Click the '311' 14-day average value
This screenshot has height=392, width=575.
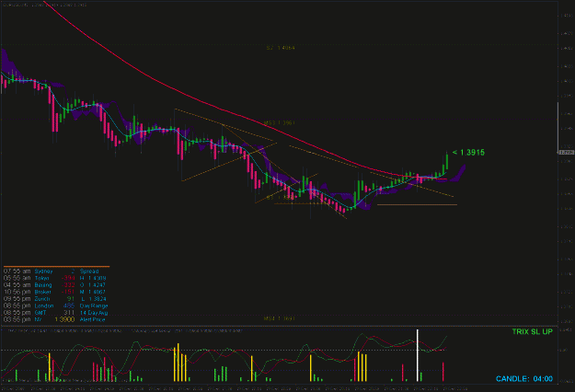[69, 313]
